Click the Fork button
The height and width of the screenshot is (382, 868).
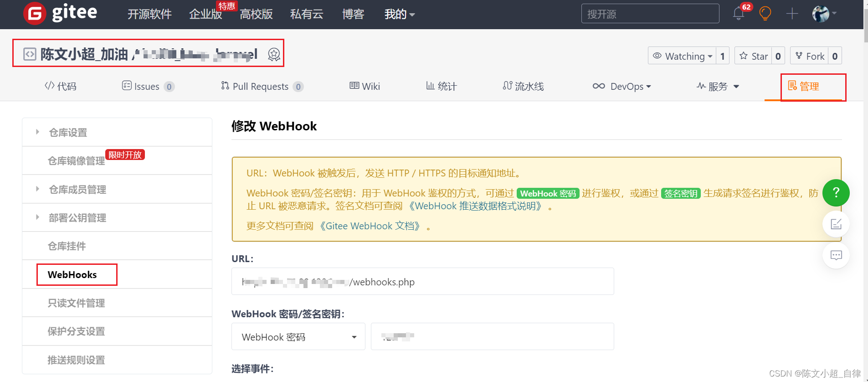tap(809, 56)
